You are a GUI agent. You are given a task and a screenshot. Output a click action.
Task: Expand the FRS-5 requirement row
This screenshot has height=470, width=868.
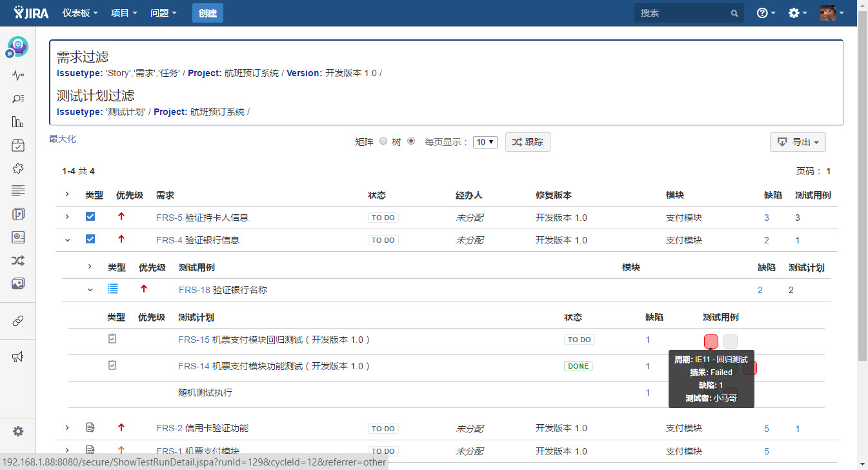66,217
